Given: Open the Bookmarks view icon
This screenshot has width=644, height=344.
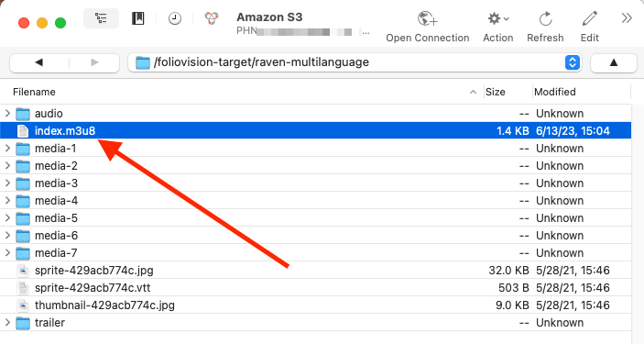Looking at the screenshot, I should tap(138, 18).
